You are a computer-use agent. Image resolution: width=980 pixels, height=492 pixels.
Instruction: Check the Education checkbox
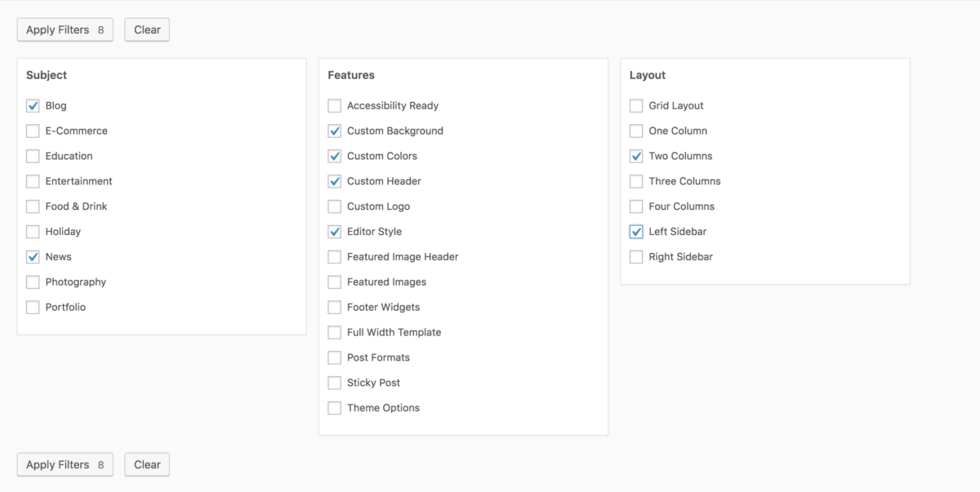tap(33, 156)
